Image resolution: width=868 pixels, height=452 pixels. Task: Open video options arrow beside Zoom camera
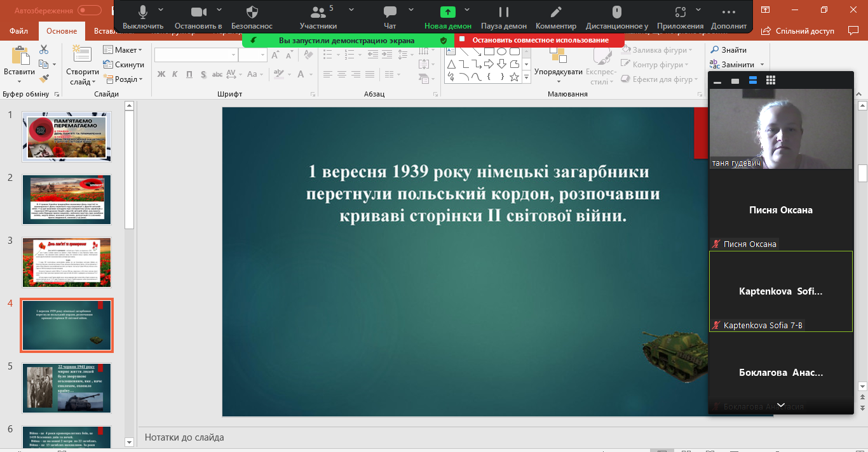[x=219, y=10]
